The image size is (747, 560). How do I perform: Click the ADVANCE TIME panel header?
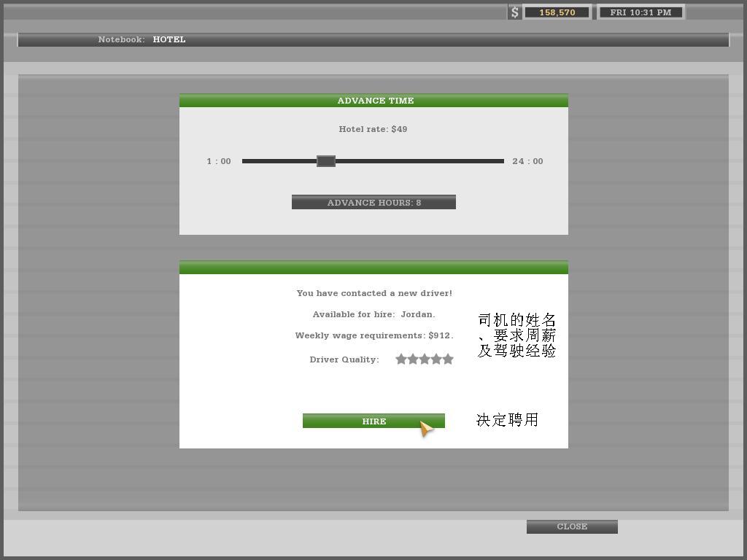click(x=373, y=101)
